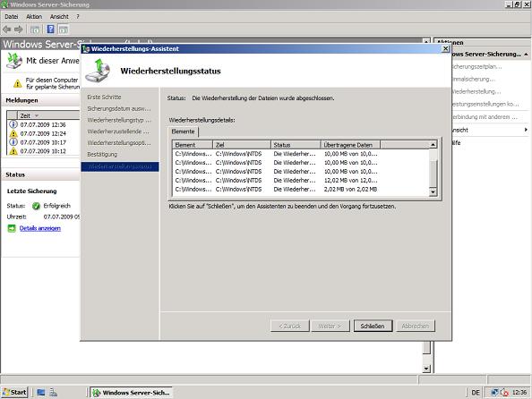The height and width of the screenshot is (399, 532).
Task: Click the backup application icon beside 'Mit dieser Anwe'
Action: click(x=14, y=61)
